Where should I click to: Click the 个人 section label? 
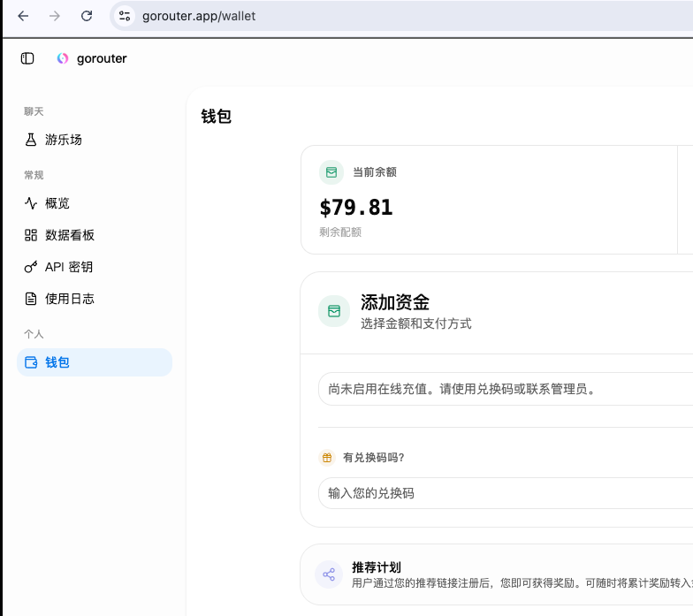tap(34, 334)
